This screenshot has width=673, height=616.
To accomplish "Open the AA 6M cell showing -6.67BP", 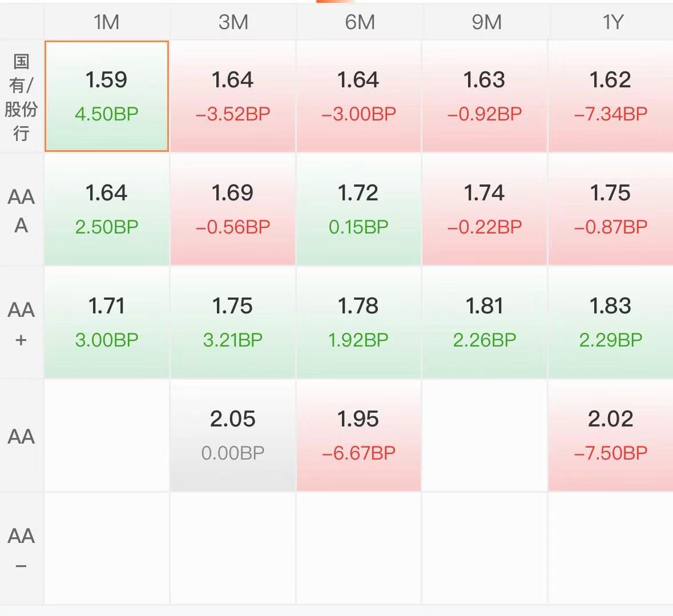I will coord(359,435).
